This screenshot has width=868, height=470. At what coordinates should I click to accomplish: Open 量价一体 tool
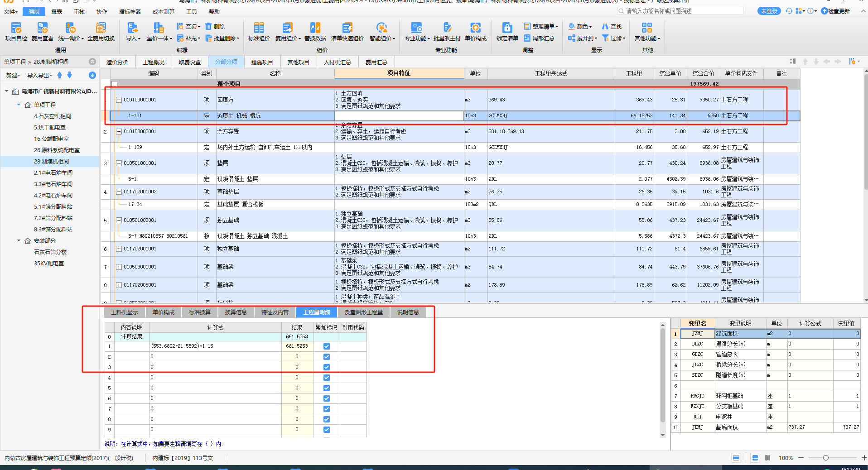coord(159,32)
